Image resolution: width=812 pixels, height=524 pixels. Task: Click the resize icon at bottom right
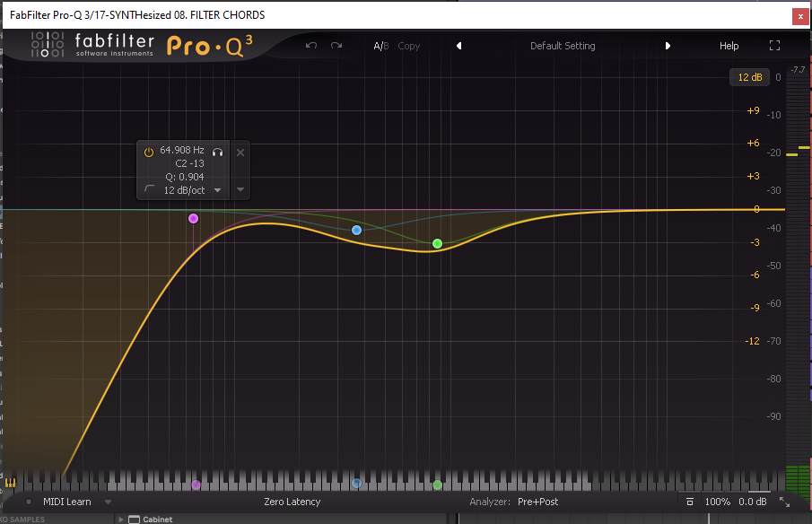784,502
